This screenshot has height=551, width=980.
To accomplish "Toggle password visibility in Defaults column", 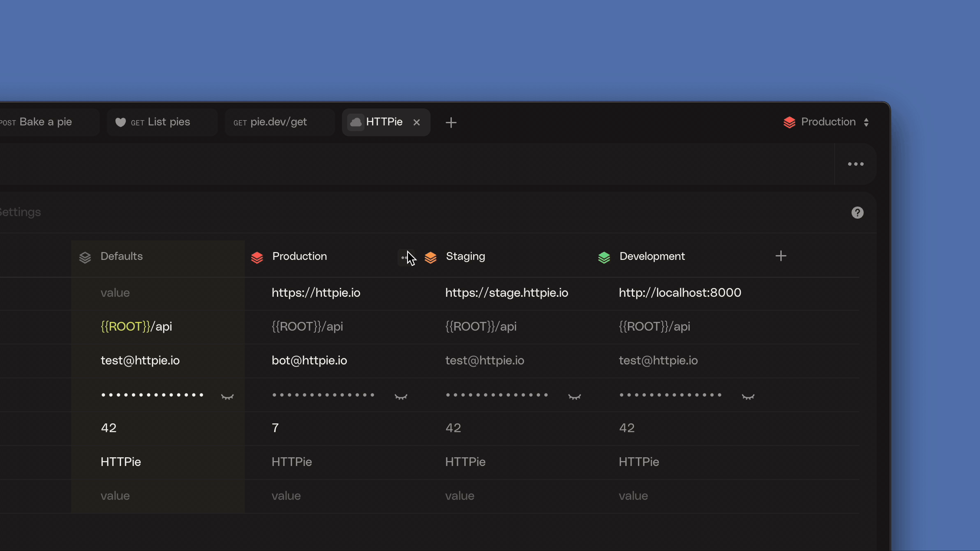I will 227,396.
